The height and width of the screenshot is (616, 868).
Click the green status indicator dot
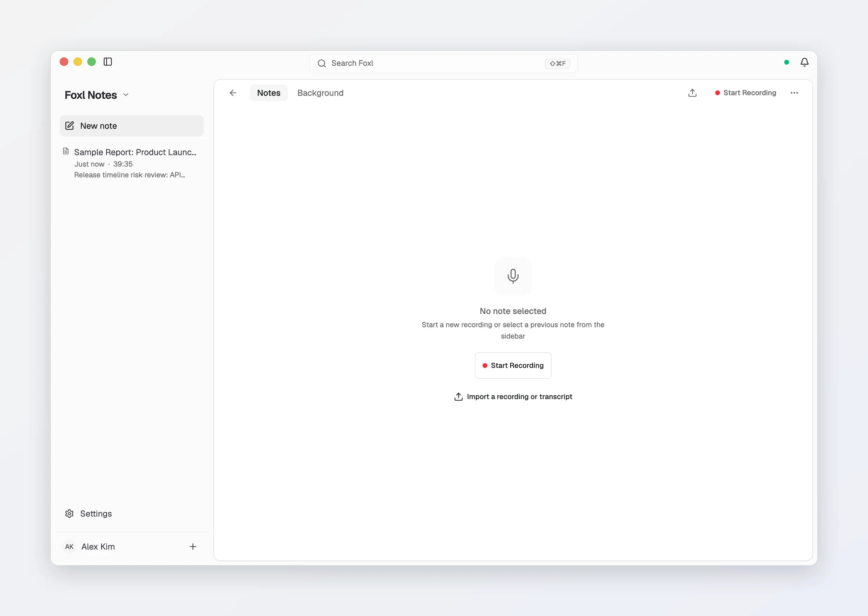[786, 62]
